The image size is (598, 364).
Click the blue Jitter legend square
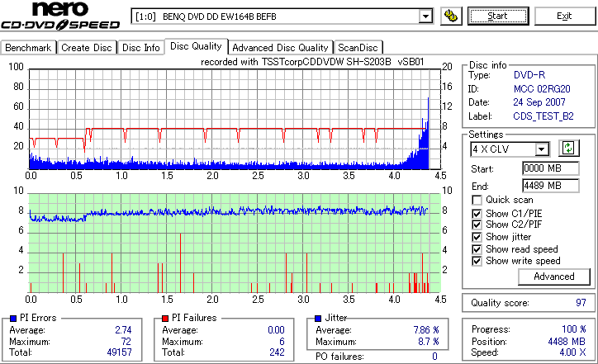pos(318,319)
